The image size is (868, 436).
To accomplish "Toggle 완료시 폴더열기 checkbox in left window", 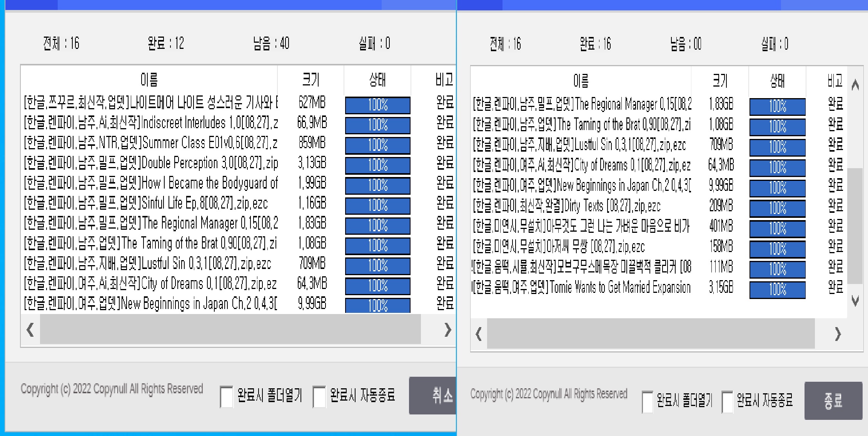I will click(x=226, y=396).
